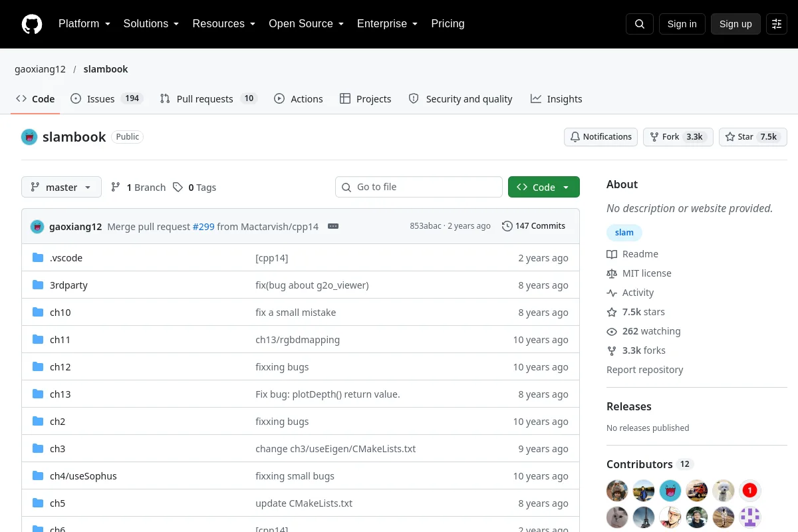Click the ch12 folder icon

[x=38, y=367]
